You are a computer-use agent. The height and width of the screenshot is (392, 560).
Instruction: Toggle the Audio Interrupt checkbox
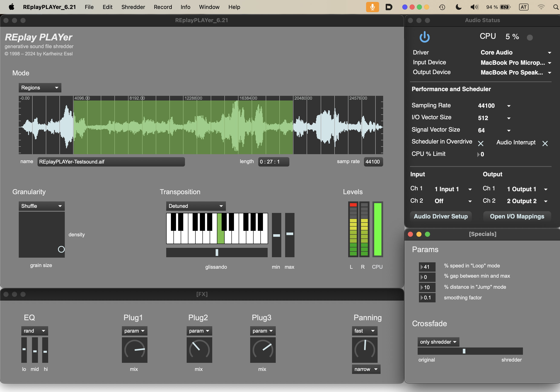point(545,143)
